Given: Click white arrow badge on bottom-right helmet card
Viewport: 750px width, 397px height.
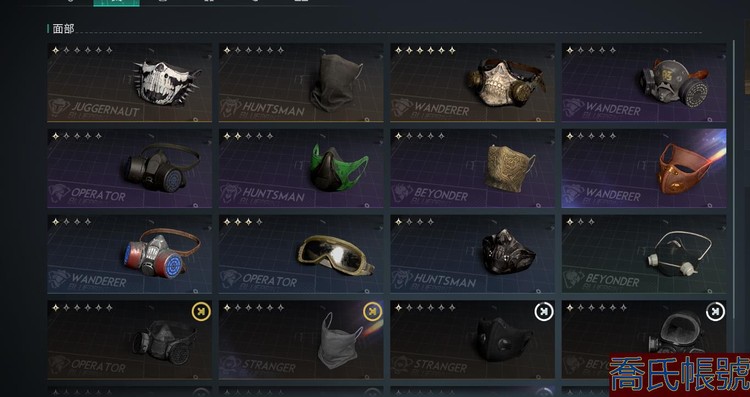Looking at the screenshot, I should (x=715, y=312).
